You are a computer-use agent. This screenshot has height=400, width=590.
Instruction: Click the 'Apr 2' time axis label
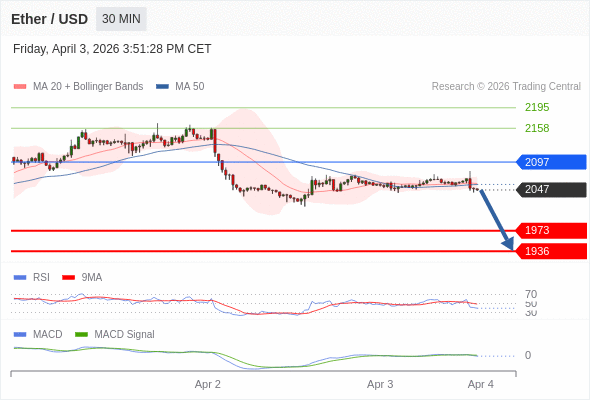click(x=208, y=385)
